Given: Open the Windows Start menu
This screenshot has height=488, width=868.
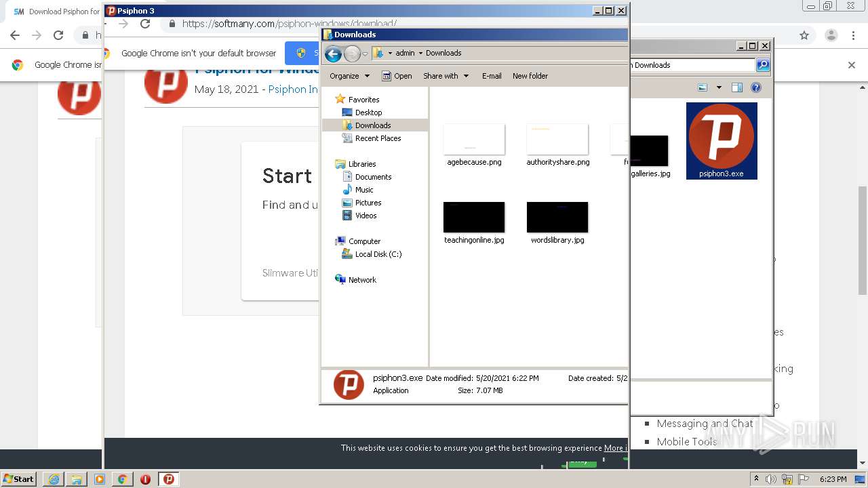Looking at the screenshot, I should [18, 479].
